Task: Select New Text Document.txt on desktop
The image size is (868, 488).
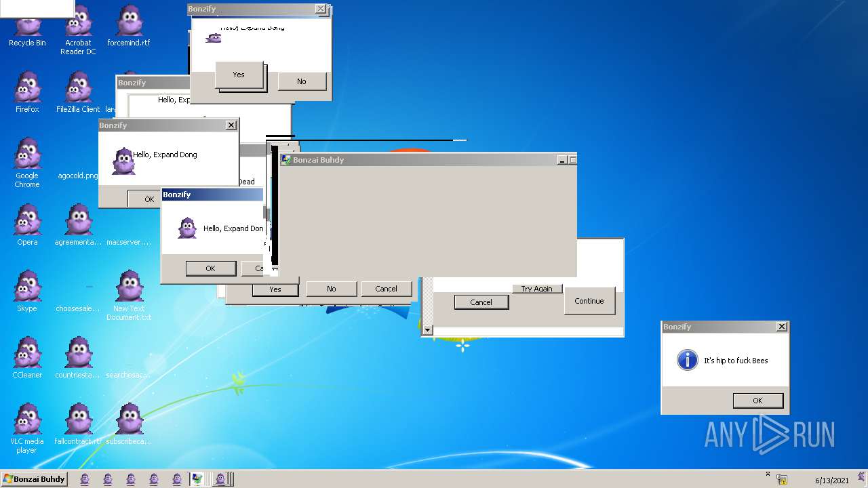Action: pos(129,296)
